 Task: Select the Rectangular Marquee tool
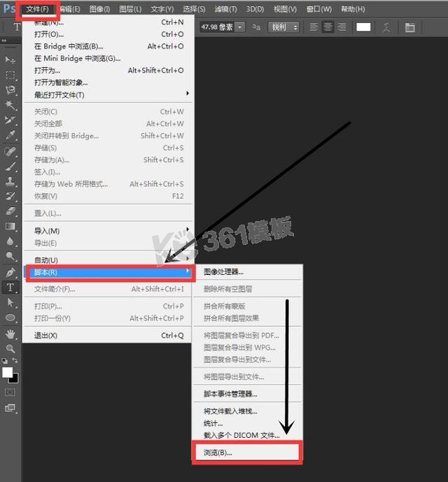(10, 75)
